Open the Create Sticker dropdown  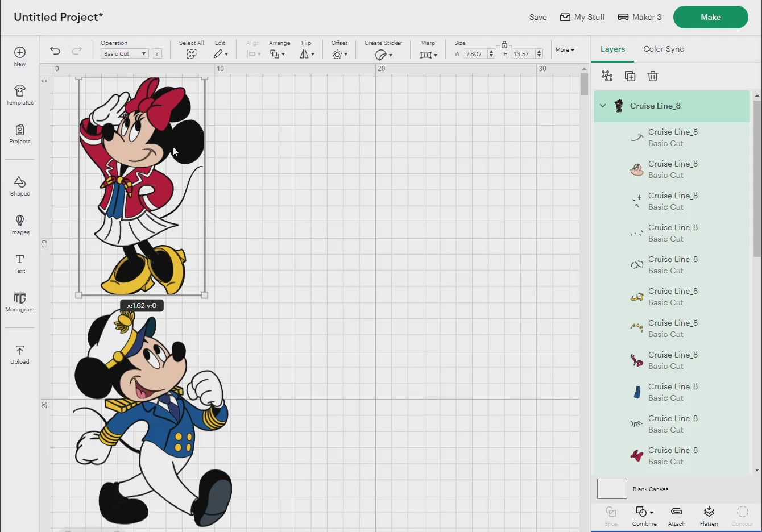pyautogui.click(x=384, y=55)
